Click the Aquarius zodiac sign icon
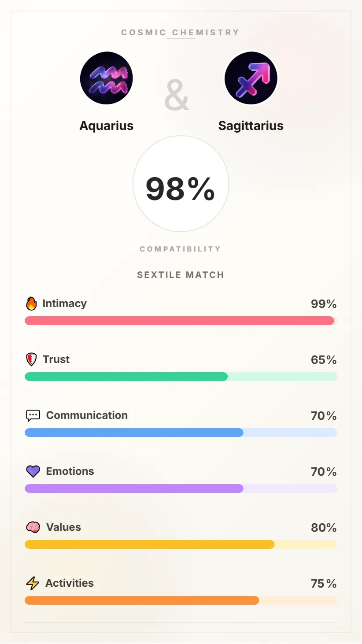Screen dimensions: 362x644 coord(107,78)
